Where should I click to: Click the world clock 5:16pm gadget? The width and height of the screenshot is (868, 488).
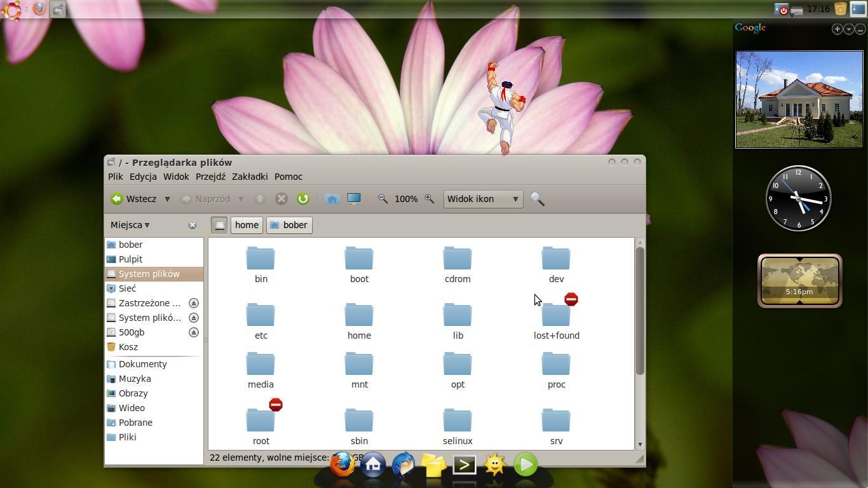pos(800,281)
